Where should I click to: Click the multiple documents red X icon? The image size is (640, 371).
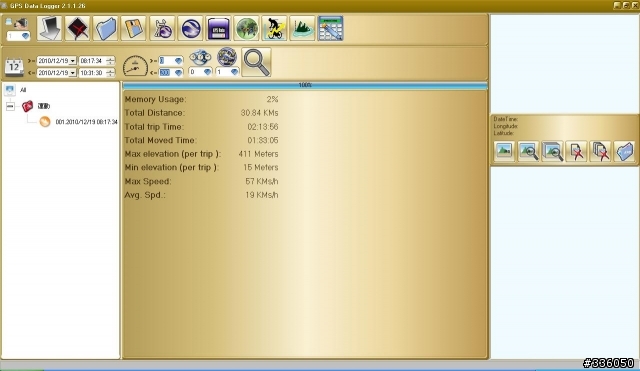pyautogui.click(x=600, y=151)
